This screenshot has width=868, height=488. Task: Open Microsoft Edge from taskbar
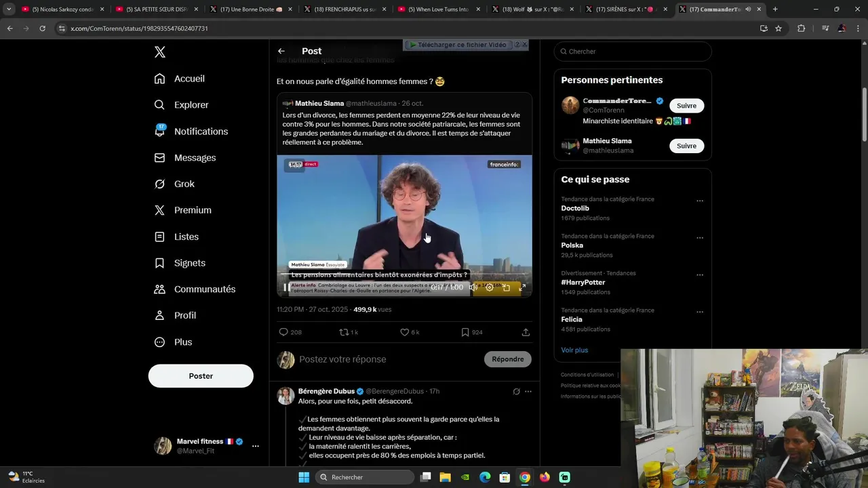point(485,477)
